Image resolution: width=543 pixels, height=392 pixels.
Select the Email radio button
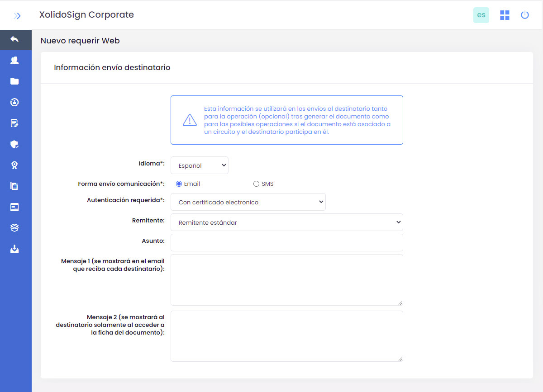[x=179, y=184]
